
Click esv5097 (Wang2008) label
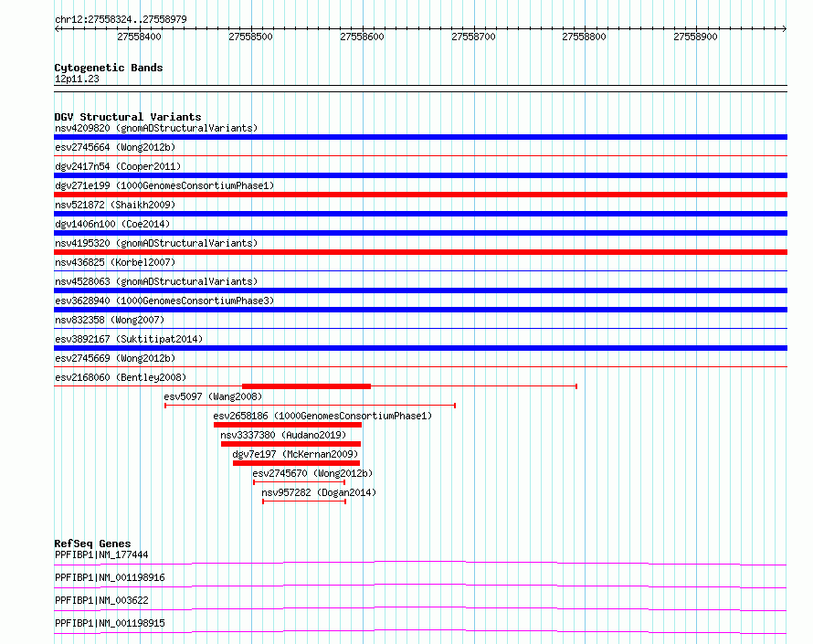213,396
